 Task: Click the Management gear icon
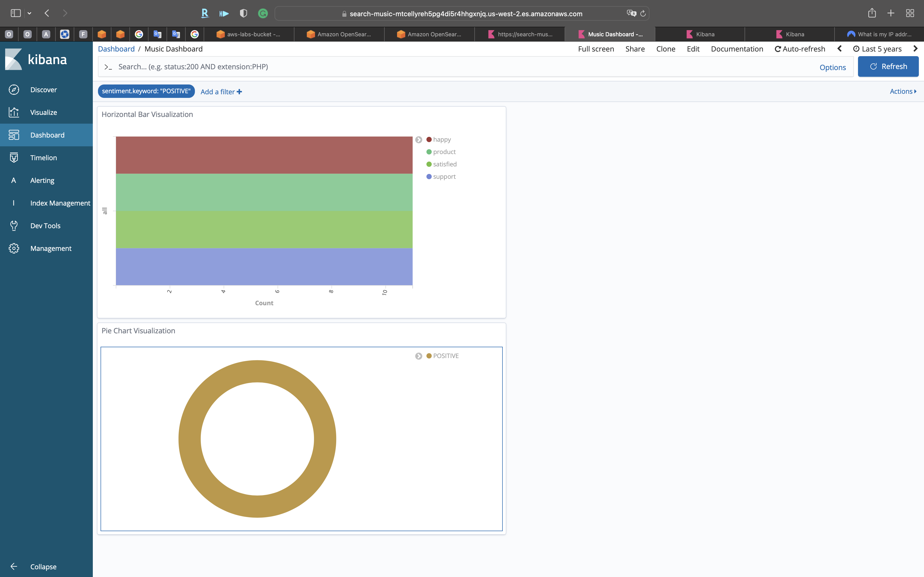coord(14,248)
